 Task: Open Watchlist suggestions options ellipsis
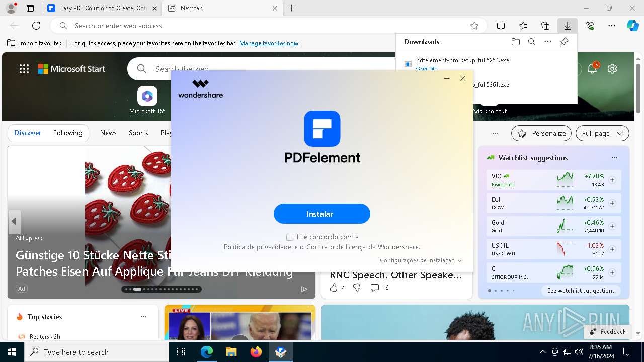(x=614, y=158)
